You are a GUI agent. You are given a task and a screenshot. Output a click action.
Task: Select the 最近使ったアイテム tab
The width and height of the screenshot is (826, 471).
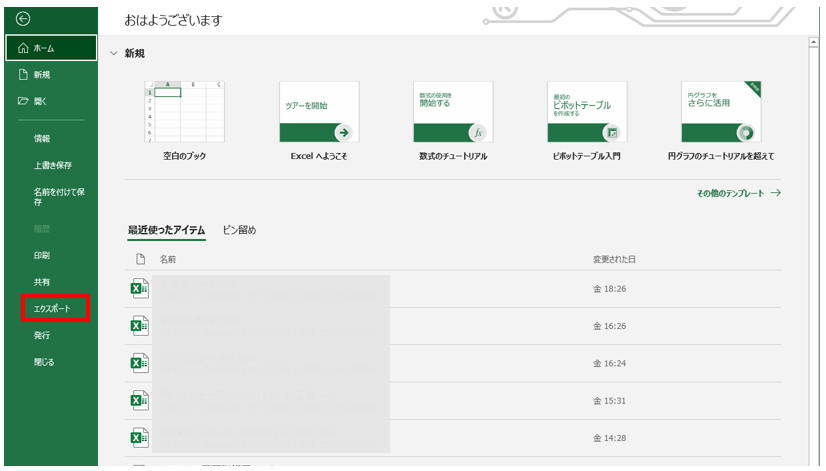click(x=166, y=231)
